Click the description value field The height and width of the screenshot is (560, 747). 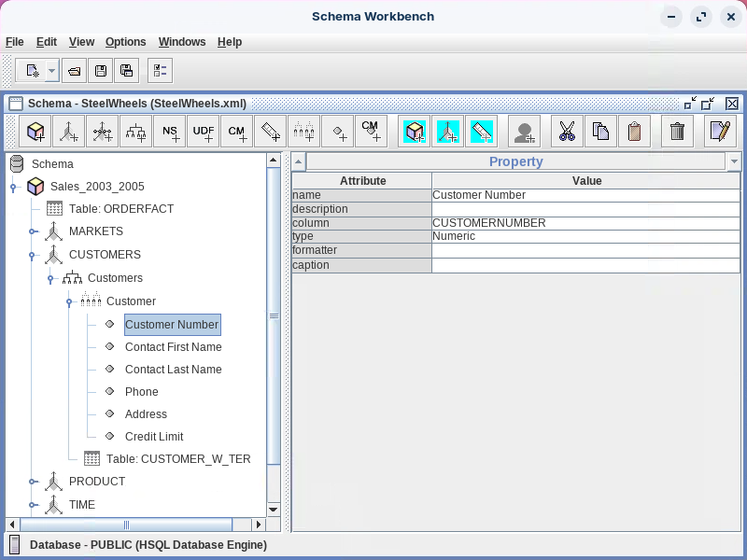click(585, 210)
